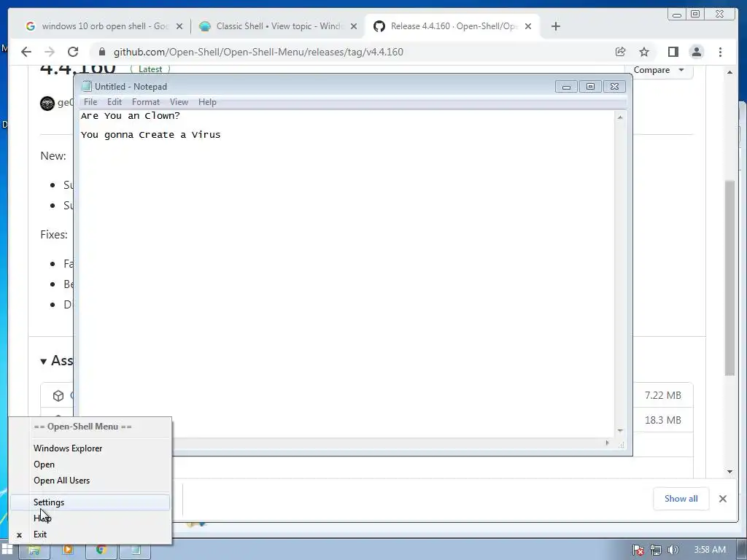Choose Windows Explorer from the context menu
This screenshot has height=560, width=747.
pos(90,448)
